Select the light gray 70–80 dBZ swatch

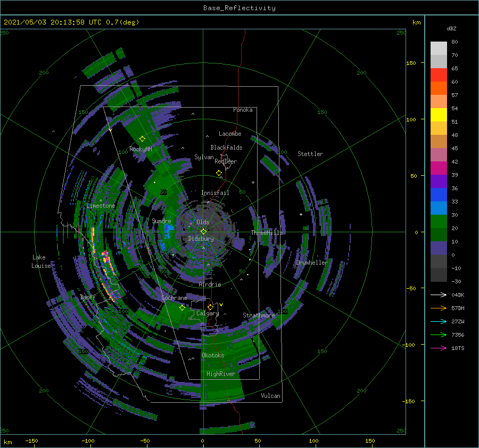click(439, 48)
